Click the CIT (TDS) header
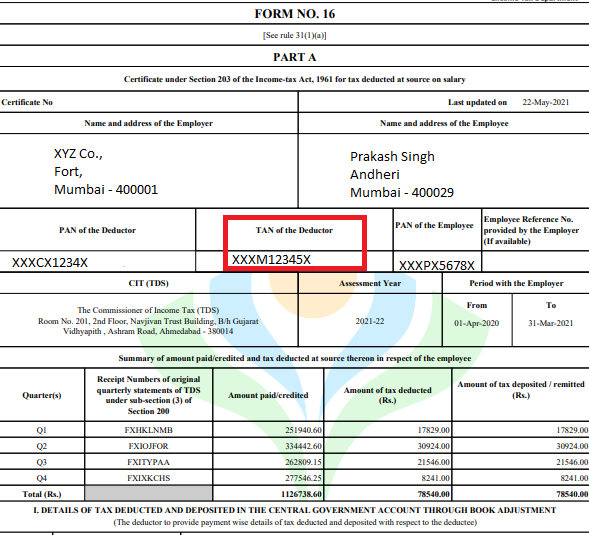Viewport: 589px width, 535px height. tap(148, 283)
